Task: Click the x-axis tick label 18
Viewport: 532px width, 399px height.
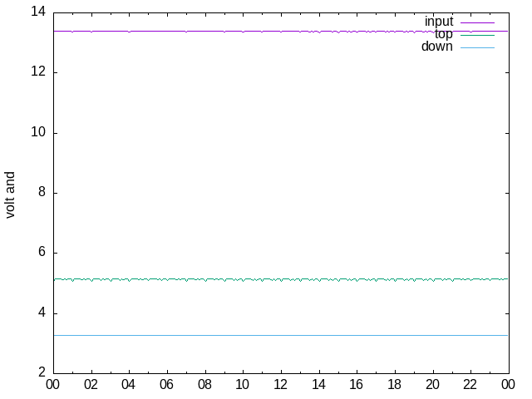Action: 394,385
